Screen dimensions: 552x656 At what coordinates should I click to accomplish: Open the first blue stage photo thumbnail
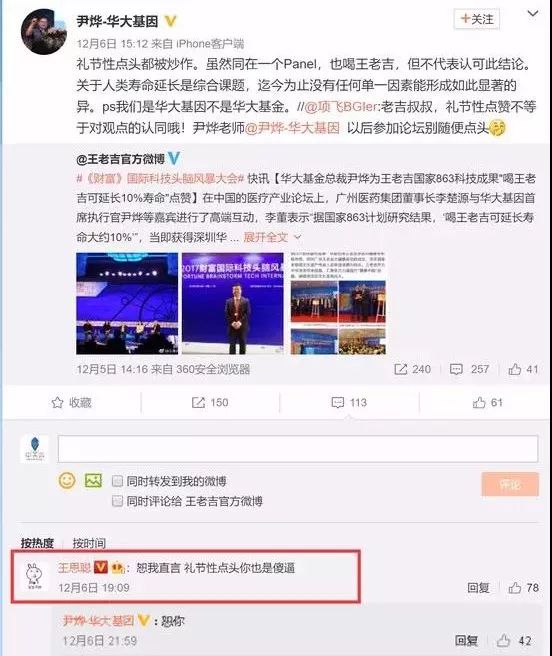[x=127, y=303]
